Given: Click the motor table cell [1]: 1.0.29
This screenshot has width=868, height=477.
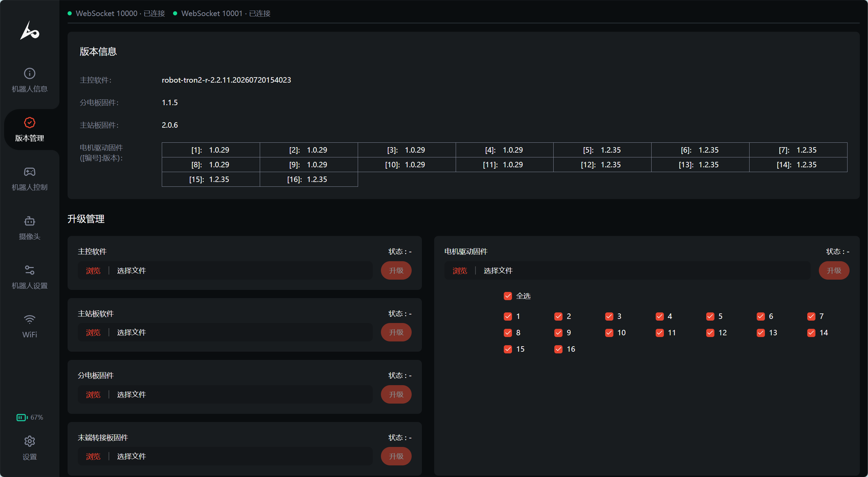Looking at the screenshot, I should tap(211, 150).
